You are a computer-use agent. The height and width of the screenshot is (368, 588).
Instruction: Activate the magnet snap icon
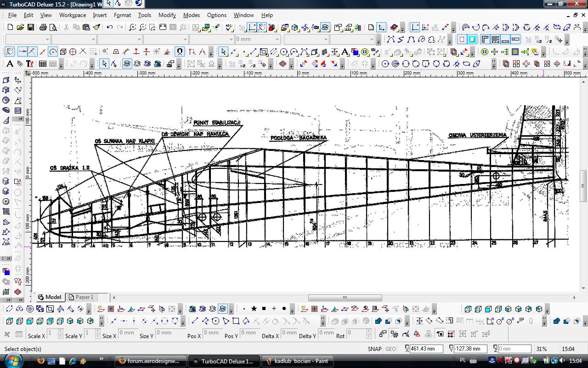point(180,52)
